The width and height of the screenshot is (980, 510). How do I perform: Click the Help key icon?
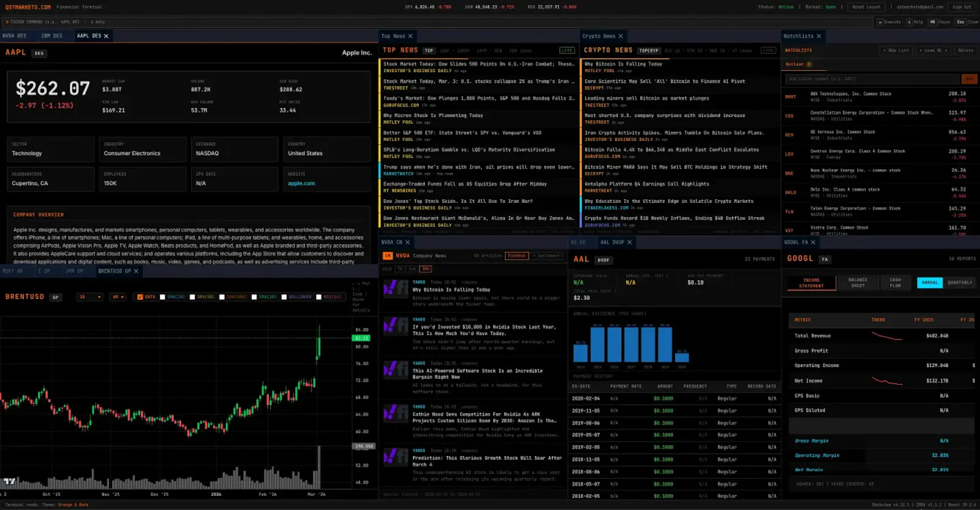click(909, 22)
